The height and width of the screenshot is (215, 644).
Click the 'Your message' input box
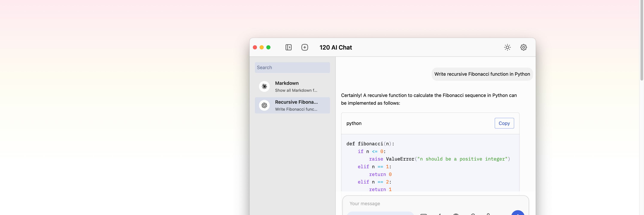(x=436, y=203)
